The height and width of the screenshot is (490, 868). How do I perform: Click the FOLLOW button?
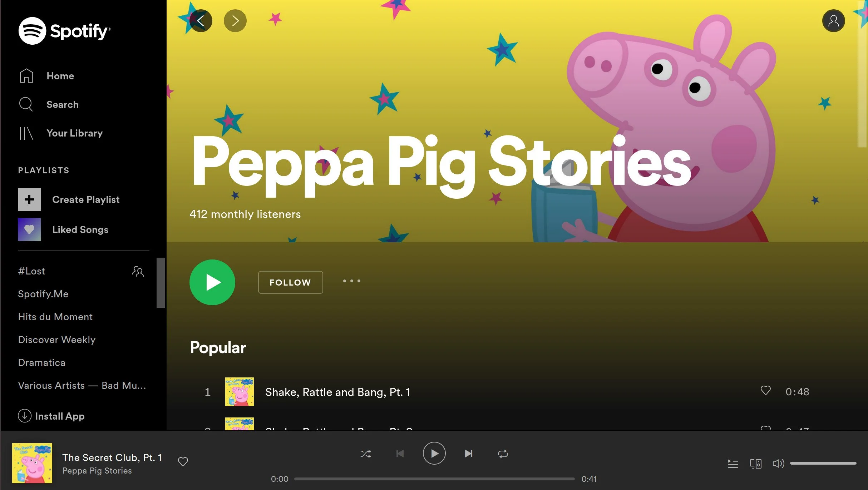290,282
